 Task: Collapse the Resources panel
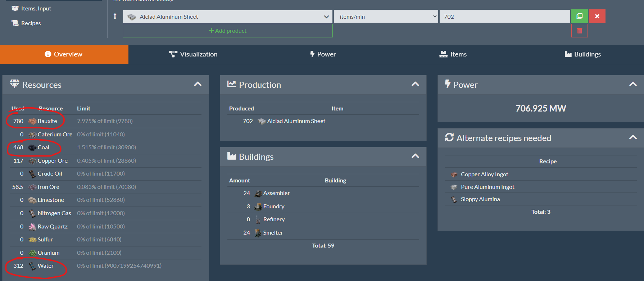tap(198, 84)
